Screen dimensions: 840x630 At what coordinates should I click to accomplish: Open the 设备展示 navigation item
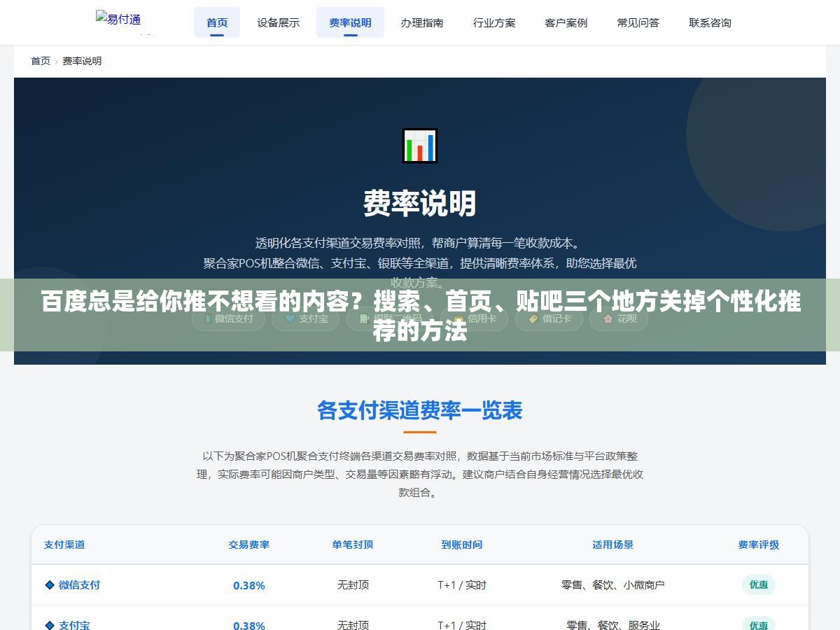pyautogui.click(x=278, y=22)
